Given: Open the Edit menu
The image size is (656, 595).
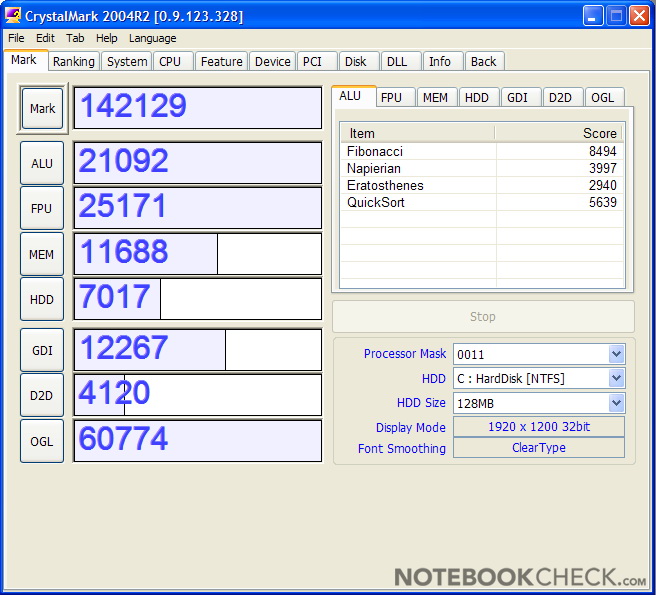Looking at the screenshot, I should (x=45, y=38).
